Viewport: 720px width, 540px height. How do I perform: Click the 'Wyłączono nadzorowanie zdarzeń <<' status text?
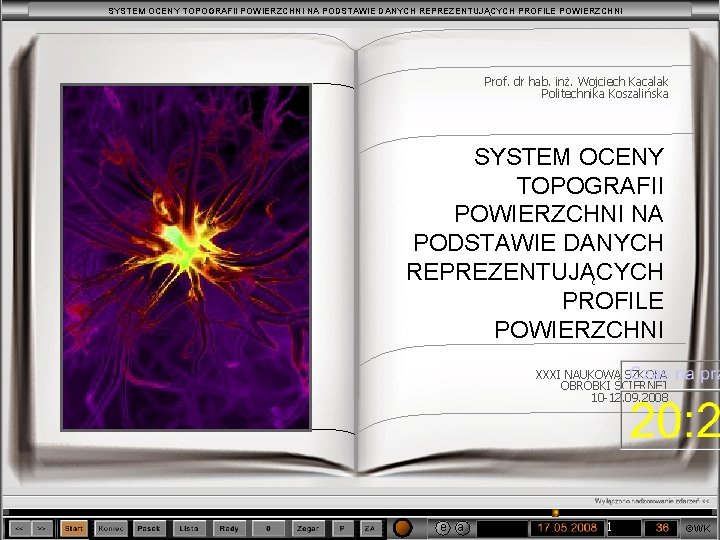tap(652, 501)
